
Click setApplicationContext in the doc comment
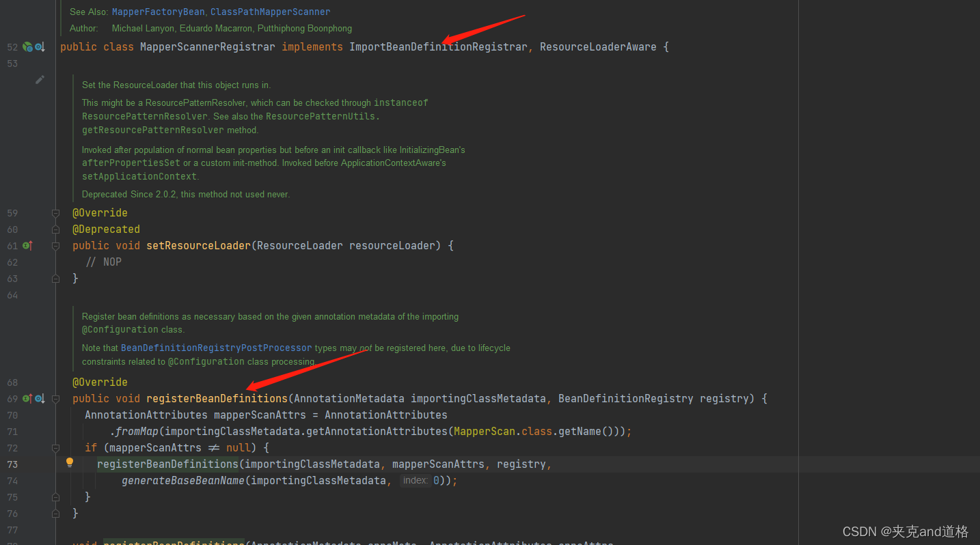pos(139,176)
